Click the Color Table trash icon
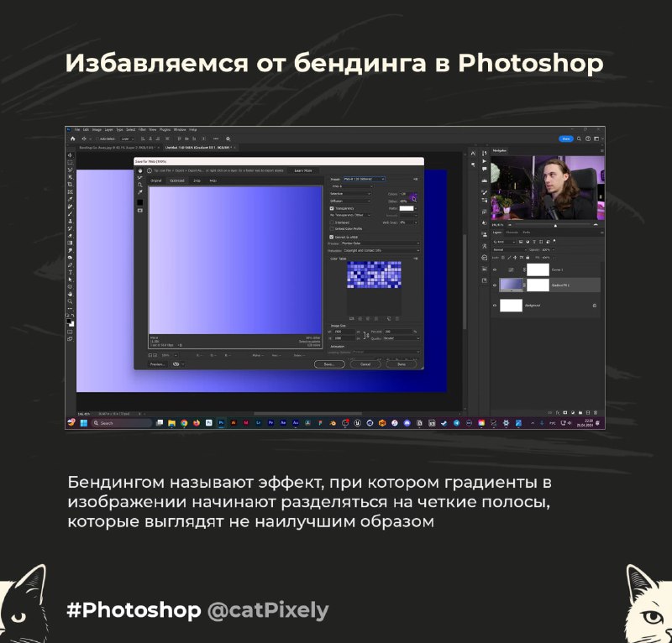The height and width of the screenshot is (643, 672). tap(396, 319)
